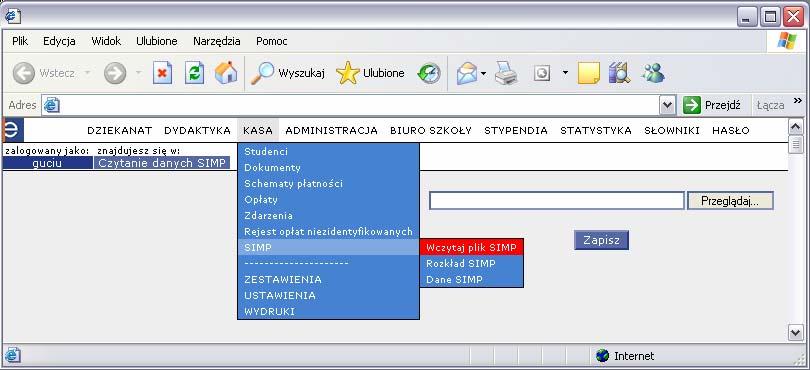Open the edit tool dropdown arrow
This screenshot has height=370, width=810.
[565, 73]
